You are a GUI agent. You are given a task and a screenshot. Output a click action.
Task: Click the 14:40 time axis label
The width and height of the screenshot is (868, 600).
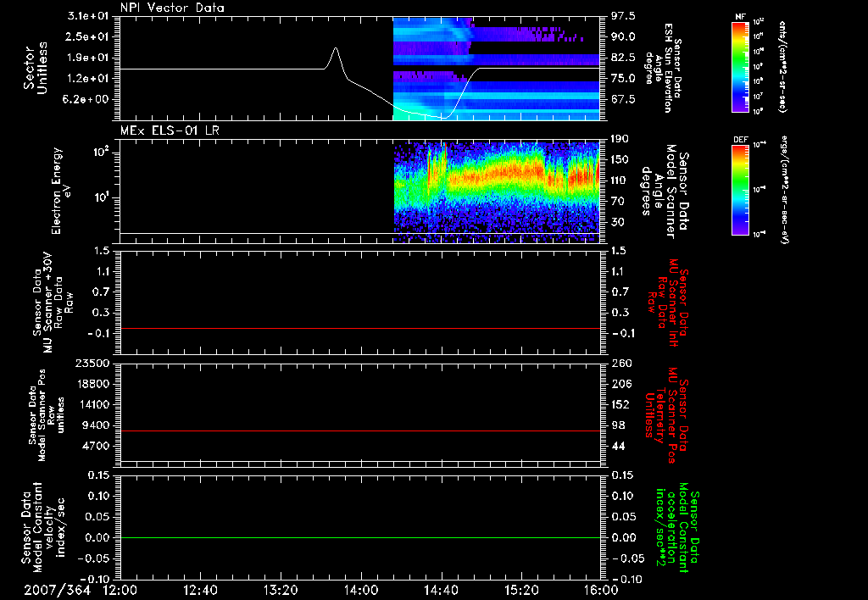tap(441, 590)
